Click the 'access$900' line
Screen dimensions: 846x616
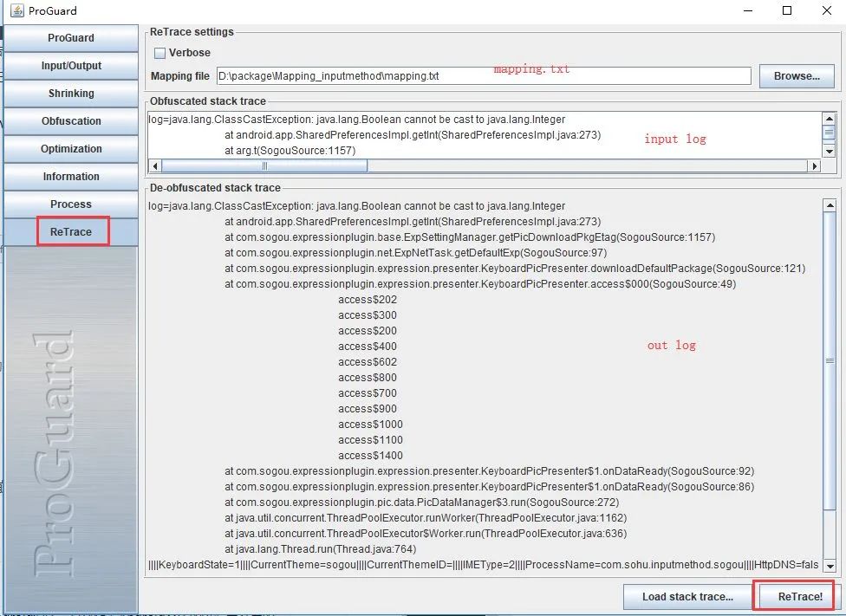pyautogui.click(x=368, y=410)
